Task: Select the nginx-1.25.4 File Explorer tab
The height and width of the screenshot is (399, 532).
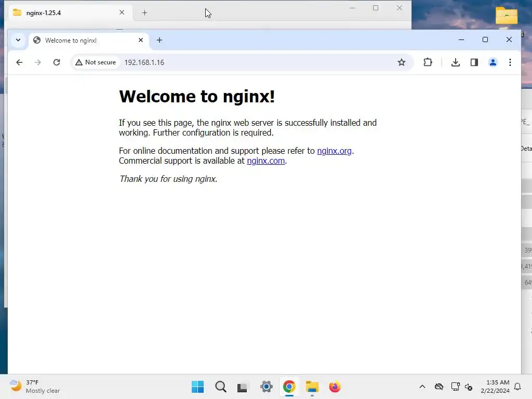Action: pyautogui.click(x=70, y=13)
